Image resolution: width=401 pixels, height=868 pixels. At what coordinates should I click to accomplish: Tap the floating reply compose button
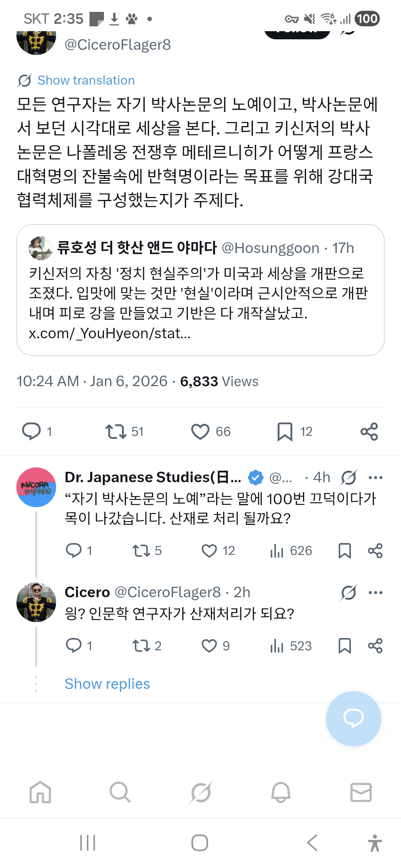pyautogui.click(x=353, y=719)
